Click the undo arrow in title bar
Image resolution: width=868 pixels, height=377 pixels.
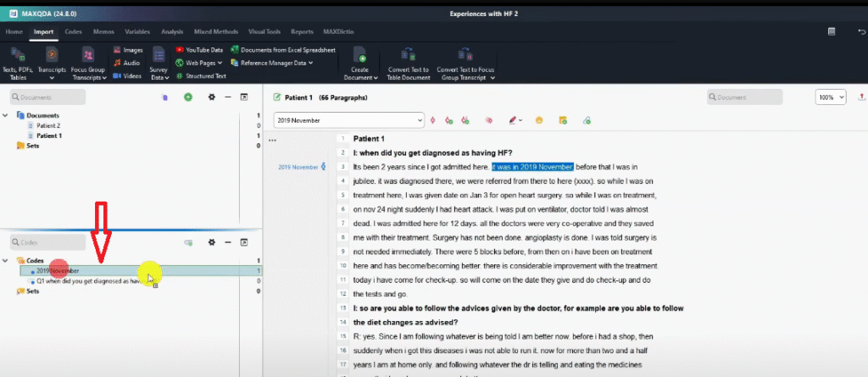click(861, 31)
